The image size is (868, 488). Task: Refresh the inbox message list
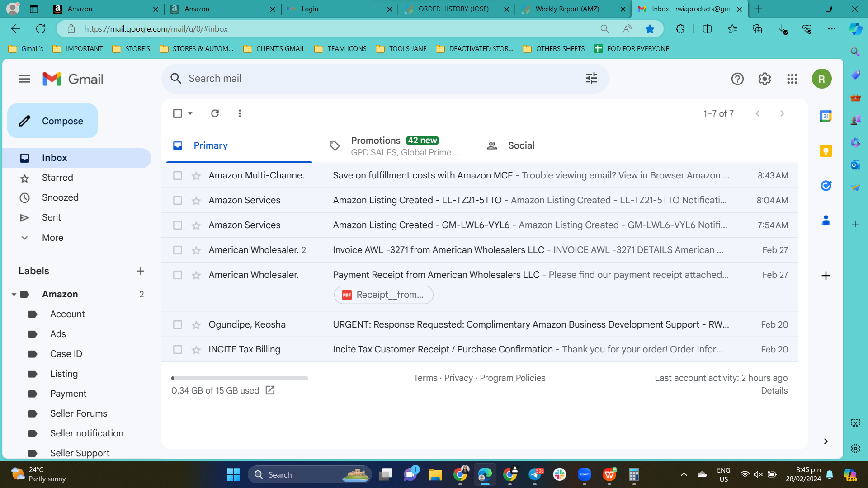pyautogui.click(x=215, y=113)
